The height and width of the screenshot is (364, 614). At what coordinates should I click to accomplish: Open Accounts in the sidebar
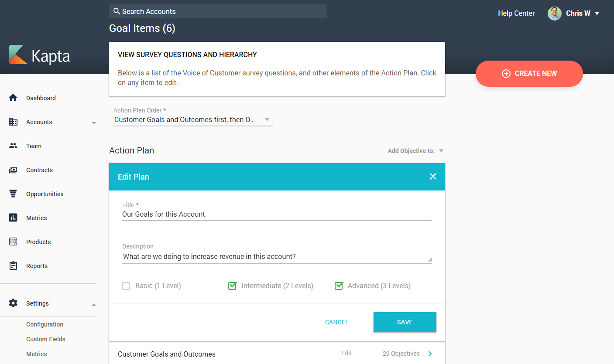39,122
